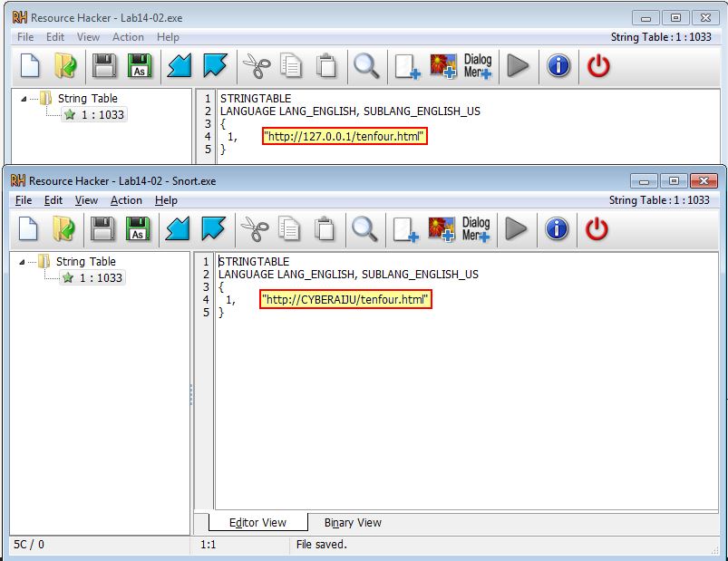Paste clipboard icon in Snort.exe window

pyautogui.click(x=325, y=229)
